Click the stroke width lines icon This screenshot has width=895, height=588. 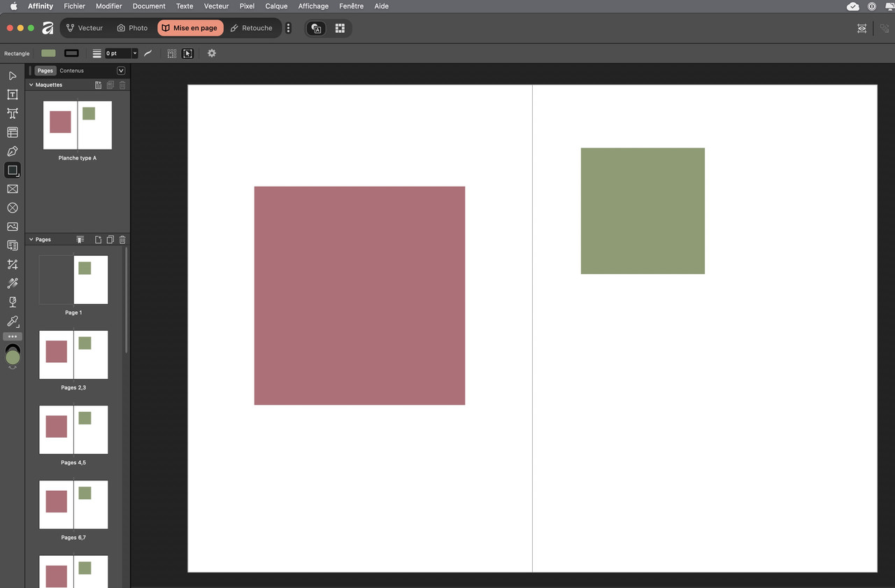click(96, 53)
